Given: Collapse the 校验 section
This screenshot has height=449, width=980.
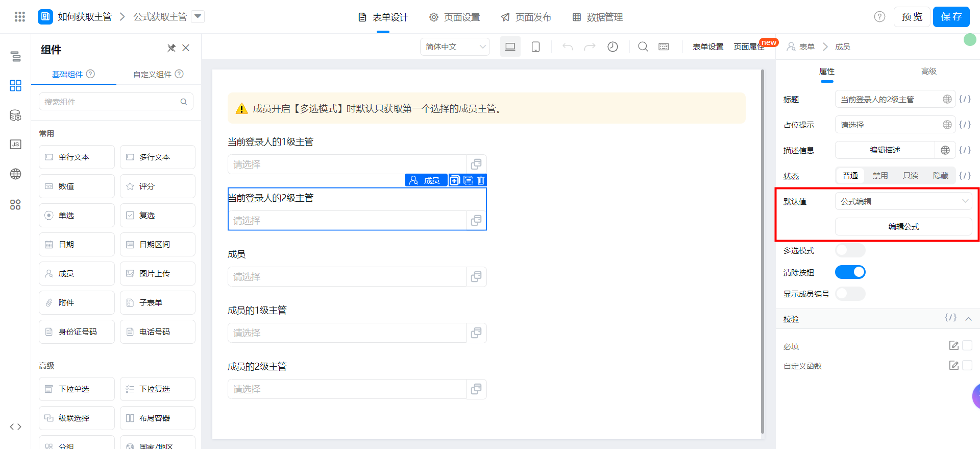Looking at the screenshot, I should [x=968, y=319].
